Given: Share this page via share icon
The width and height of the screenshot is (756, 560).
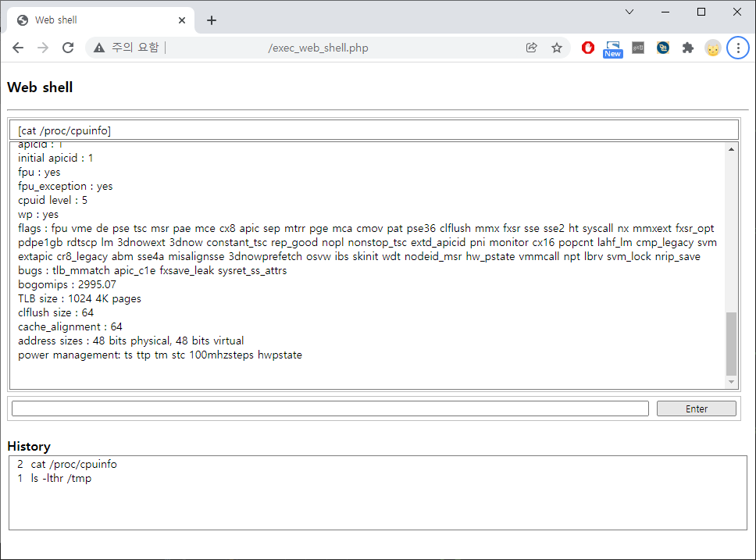Looking at the screenshot, I should tap(531, 48).
